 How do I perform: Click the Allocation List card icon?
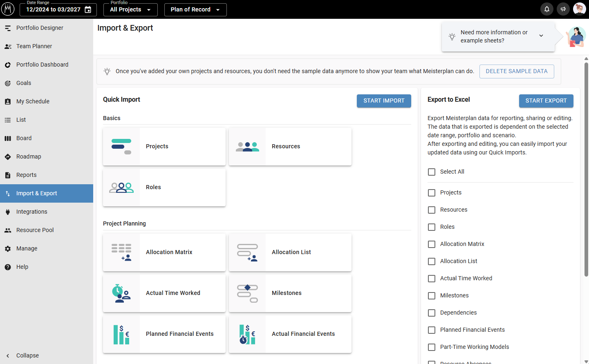[x=247, y=252]
